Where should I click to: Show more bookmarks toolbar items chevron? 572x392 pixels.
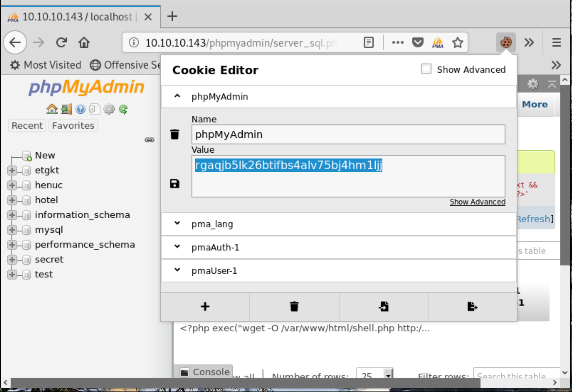click(x=556, y=65)
